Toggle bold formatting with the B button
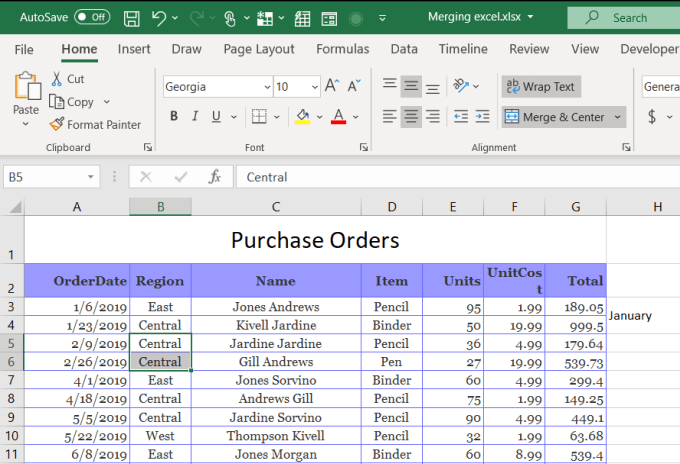 [174, 116]
